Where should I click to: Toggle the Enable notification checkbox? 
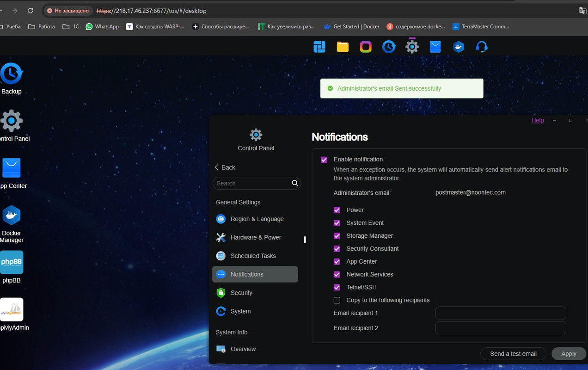[324, 160]
